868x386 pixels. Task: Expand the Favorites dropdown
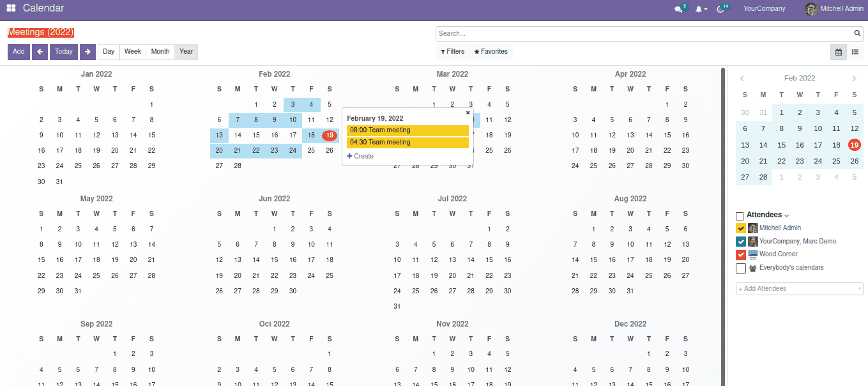tap(491, 52)
